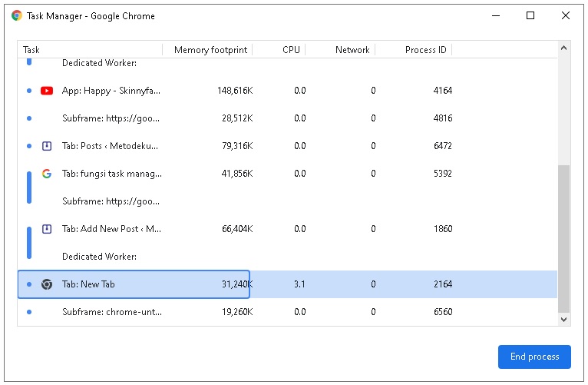Select the Subframe: chrome-unt... row
Screen dimensions: 588x385
click(x=111, y=312)
